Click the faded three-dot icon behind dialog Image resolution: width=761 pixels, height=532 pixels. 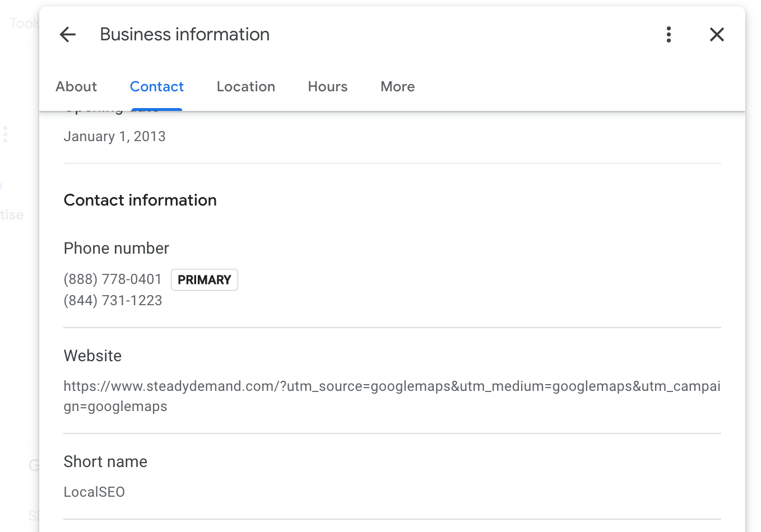point(6,134)
